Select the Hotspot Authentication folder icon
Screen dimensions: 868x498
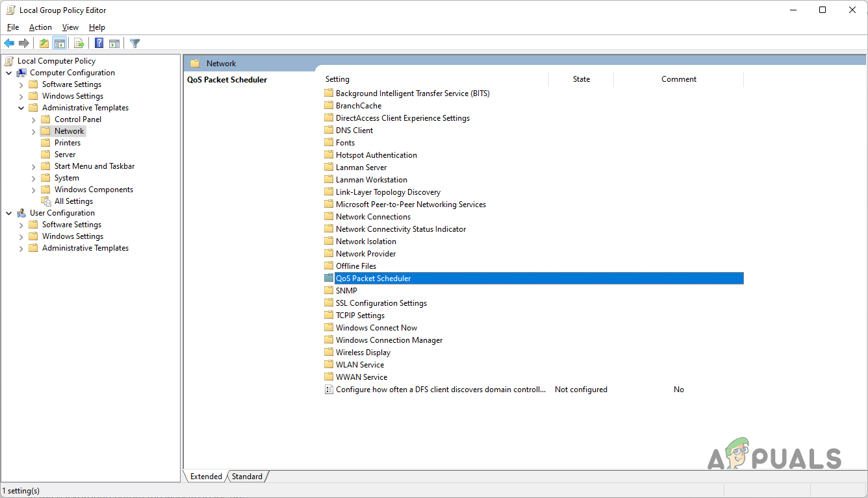pos(329,155)
